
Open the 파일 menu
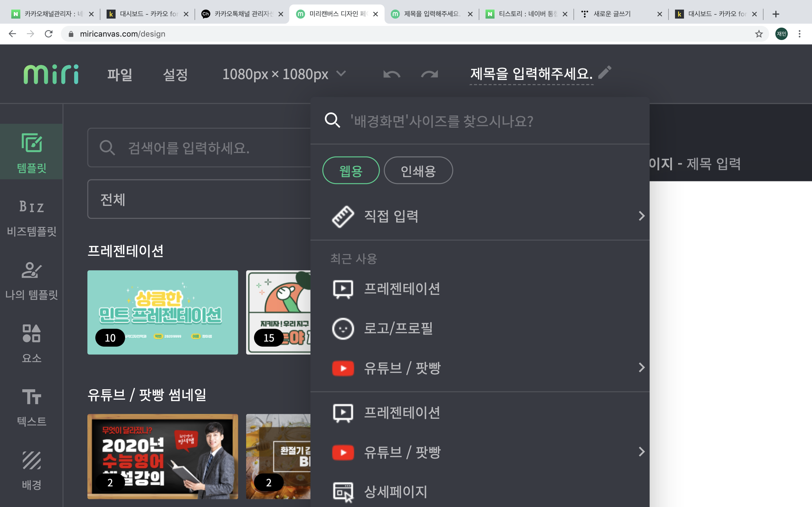coord(120,74)
